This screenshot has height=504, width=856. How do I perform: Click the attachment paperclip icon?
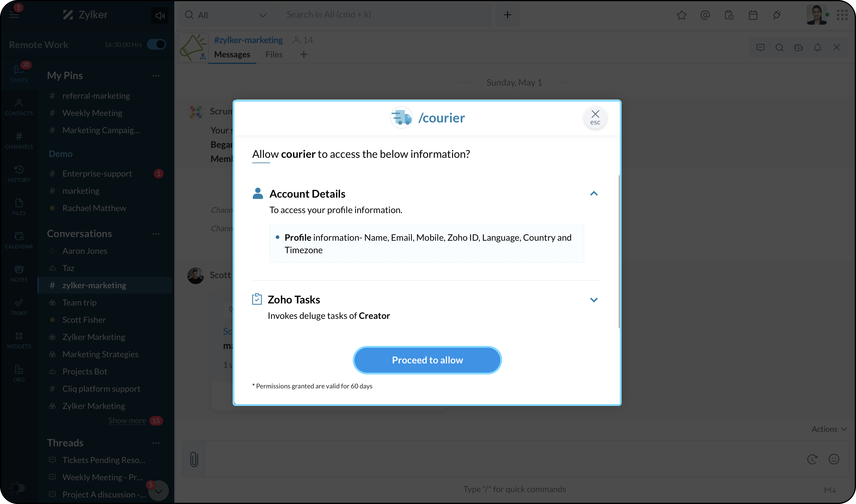pyautogui.click(x=194, y=459)
